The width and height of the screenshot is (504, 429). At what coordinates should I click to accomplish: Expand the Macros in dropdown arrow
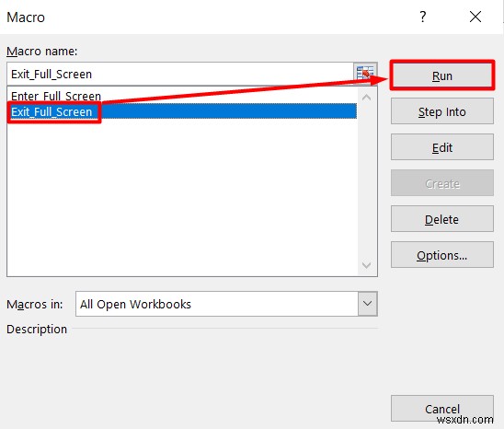(x=367, y=304)
